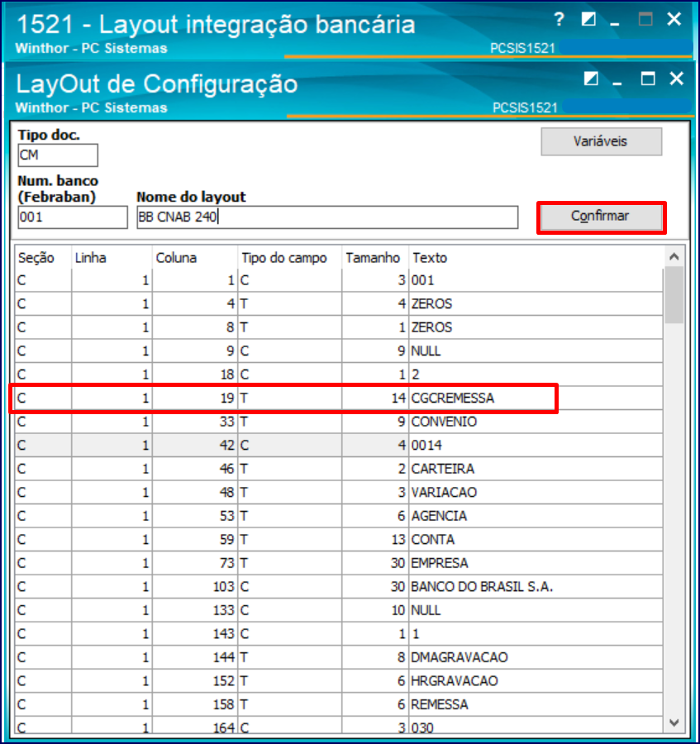Click the vertical scrollbar thumb of the grid
This screenshot has width=700, height=744.
coord(674,294)
